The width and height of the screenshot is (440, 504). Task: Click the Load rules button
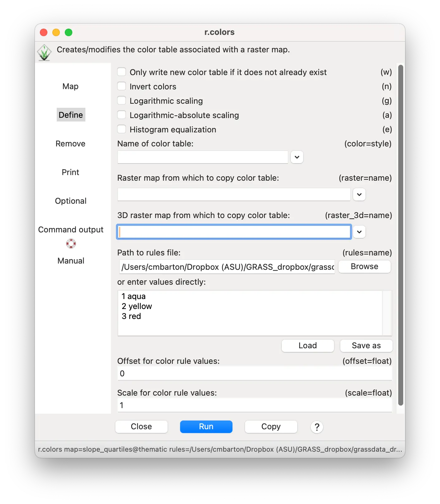(x=308, y=345)
